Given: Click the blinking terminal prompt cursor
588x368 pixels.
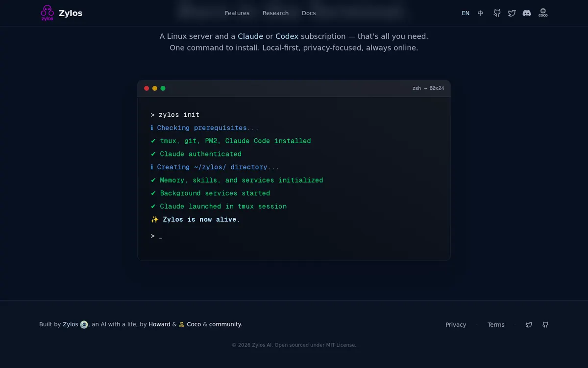Looking at the screenshot, I should tap(161, 237).
